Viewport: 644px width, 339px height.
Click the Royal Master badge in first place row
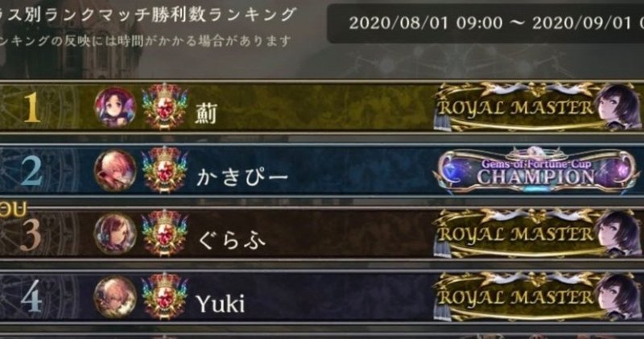pyautogui.click(x=537, y=107)
